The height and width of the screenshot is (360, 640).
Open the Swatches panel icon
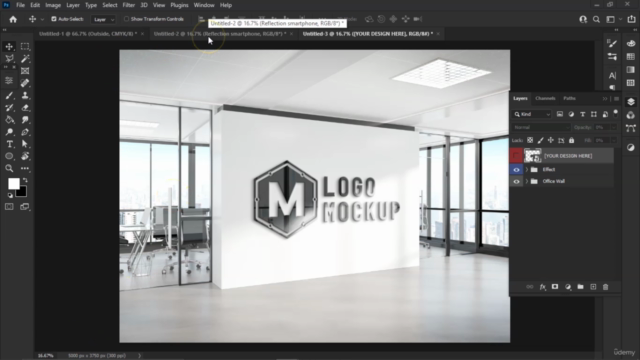coord(631,57)
